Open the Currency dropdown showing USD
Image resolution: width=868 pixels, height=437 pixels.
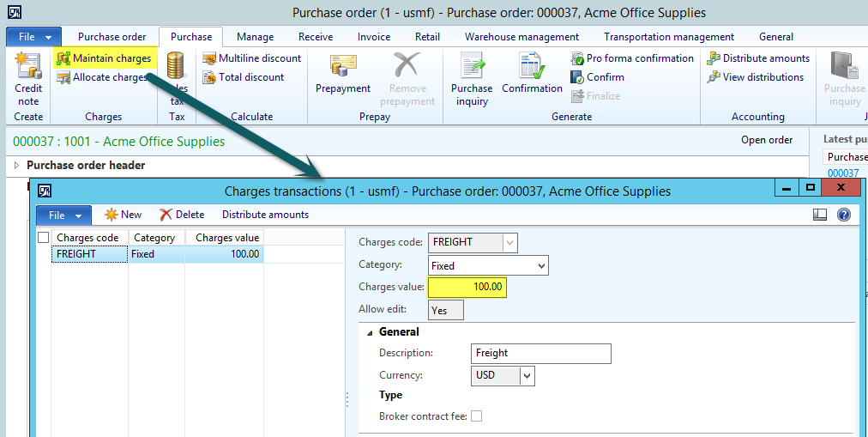pos(527,375)
